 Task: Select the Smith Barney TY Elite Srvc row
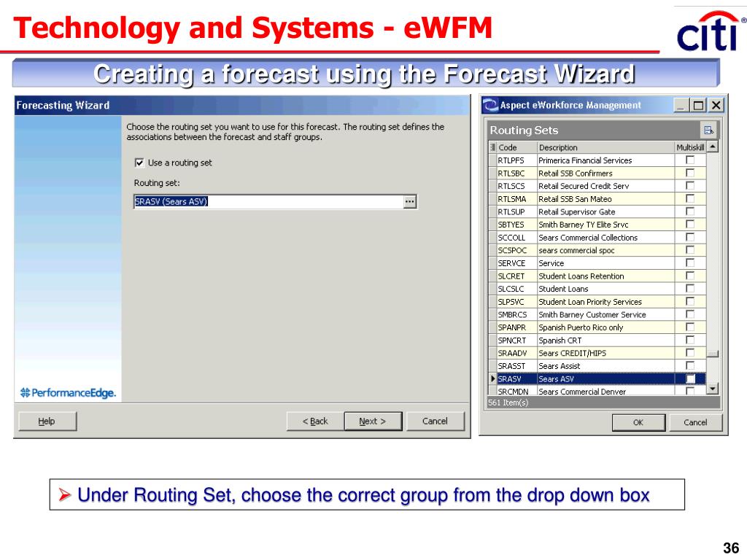click(x=597, y=225)
